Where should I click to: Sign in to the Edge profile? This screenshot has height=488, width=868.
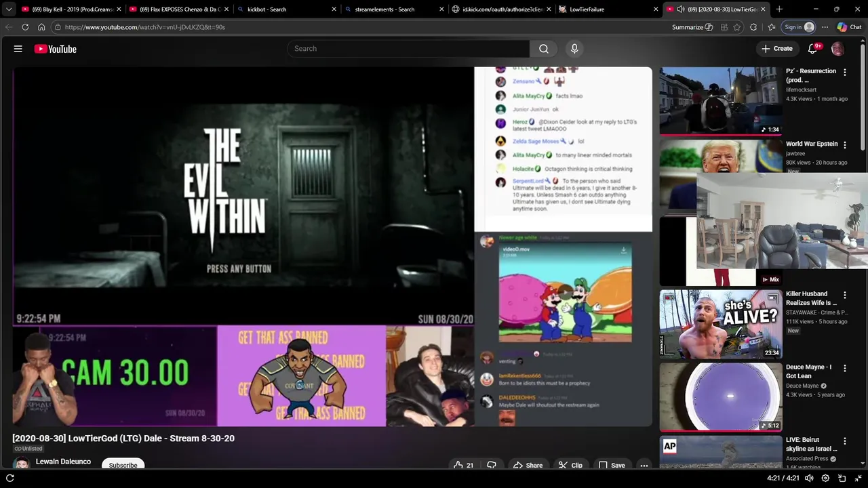pos(799,27)
